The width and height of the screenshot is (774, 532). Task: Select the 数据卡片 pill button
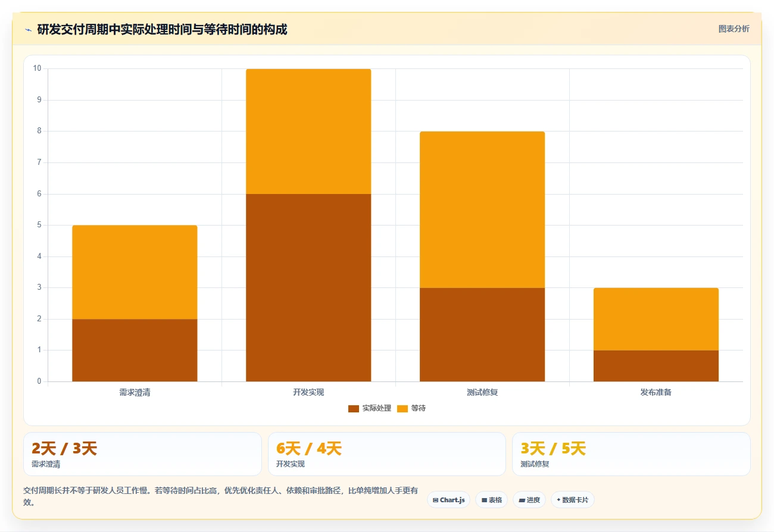pyautogui.click(x=572, y=500)
